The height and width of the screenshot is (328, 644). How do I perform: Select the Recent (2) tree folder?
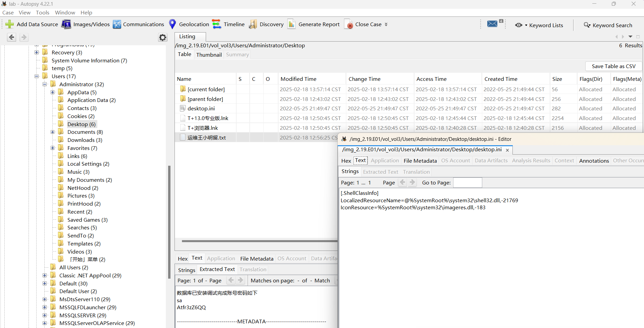(80, 212)
